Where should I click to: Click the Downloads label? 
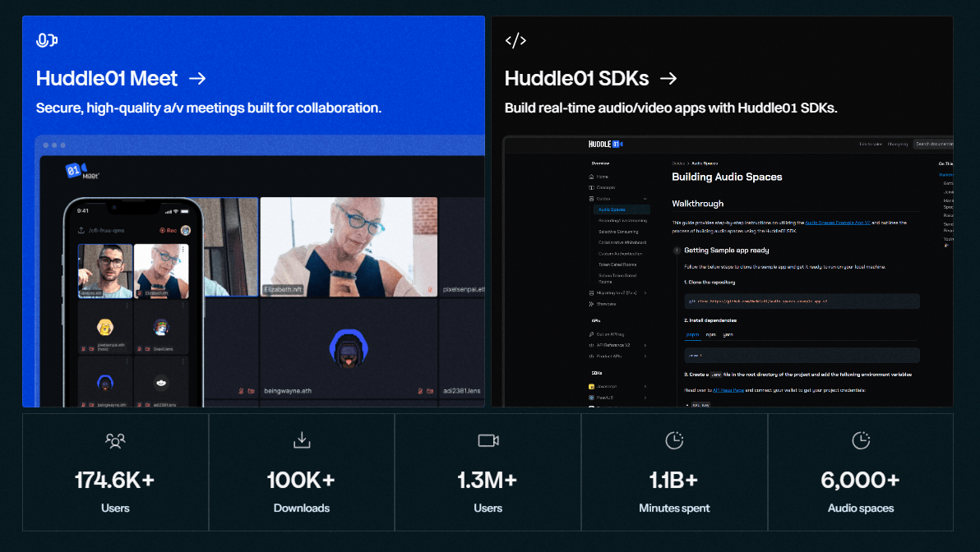[x=301, y=508]
